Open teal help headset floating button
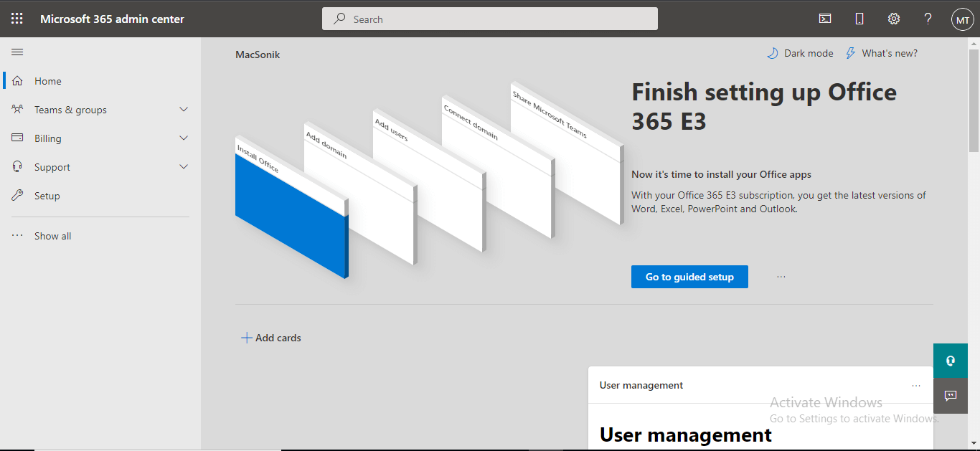This screenshot has width=980, height=451. (951, 361)
